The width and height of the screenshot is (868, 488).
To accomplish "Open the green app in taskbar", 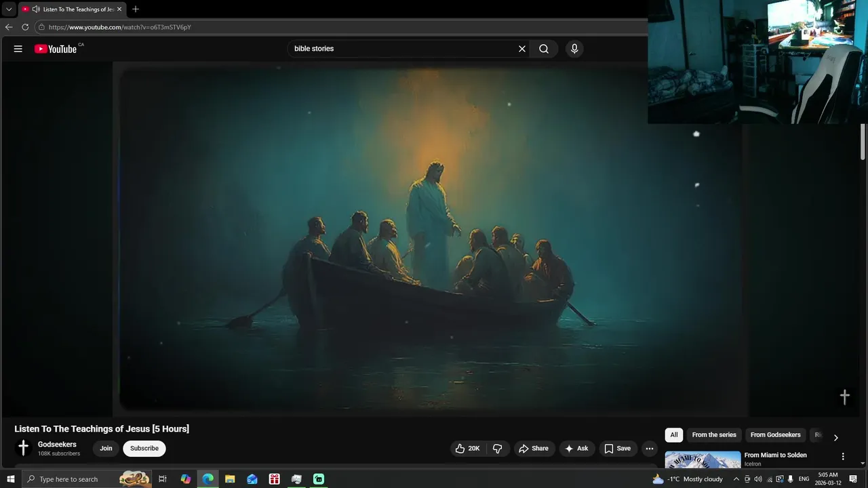I will coord(319,479).
